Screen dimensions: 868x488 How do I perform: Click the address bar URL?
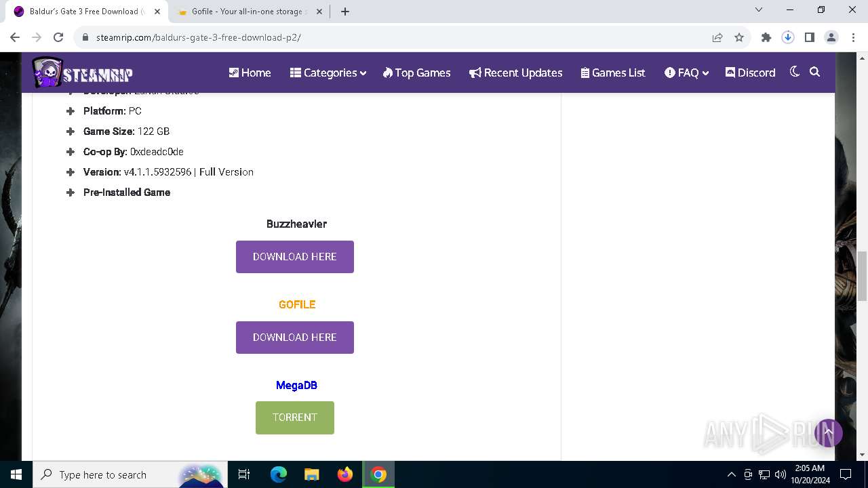coord(198,37)
